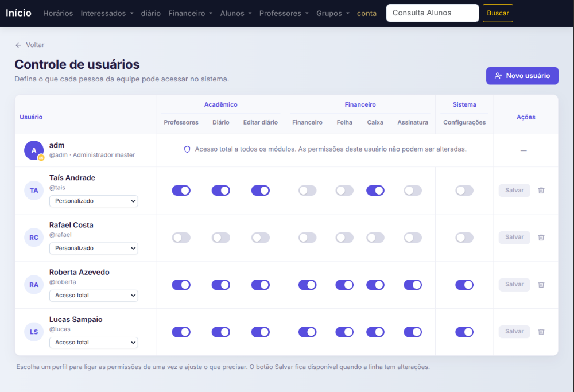Image resolution: width=574 pixels, height=392 pixels.
Task: Open the diário nav item
Action: point(151,14)
